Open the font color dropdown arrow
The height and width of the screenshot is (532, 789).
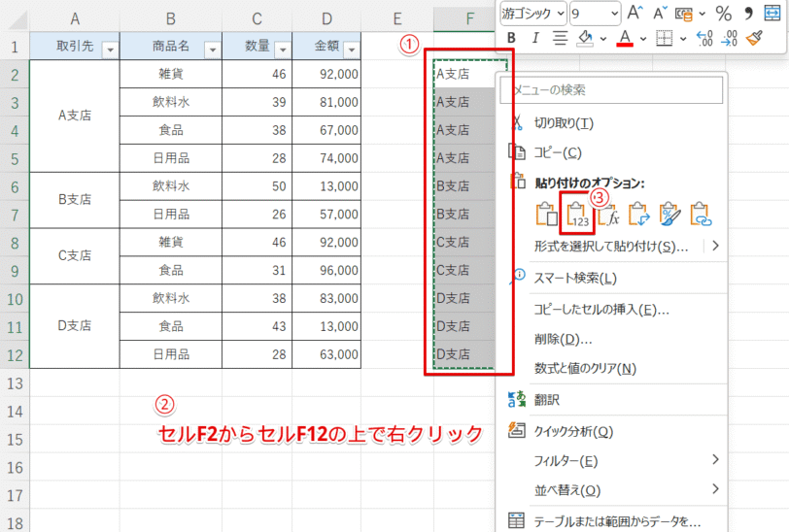tap(643, 38)
